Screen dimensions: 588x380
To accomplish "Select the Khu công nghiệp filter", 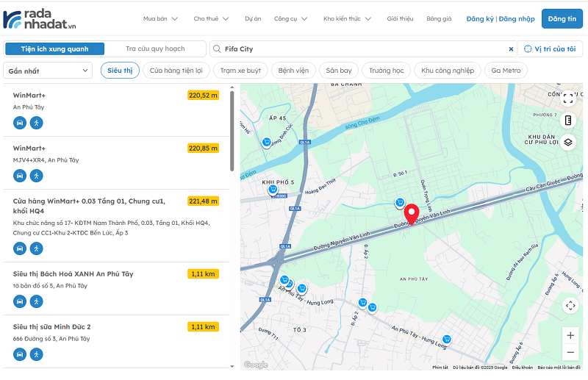I will [x=448, y=71].
